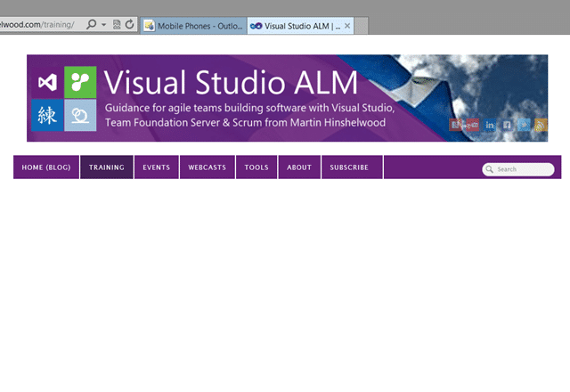
Task: Click the address bar search magnifier icon
Action: tap(91, 24)
